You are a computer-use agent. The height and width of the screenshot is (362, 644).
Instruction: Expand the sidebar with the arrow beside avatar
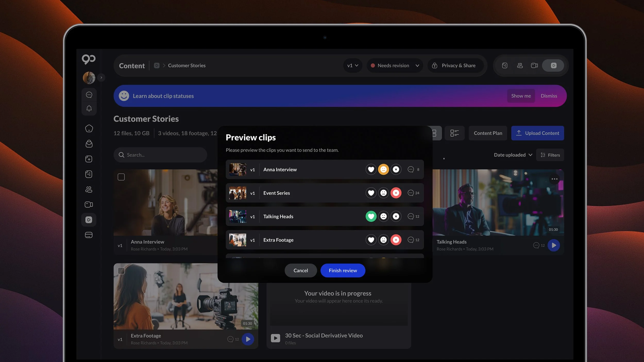tap(101, 77)
